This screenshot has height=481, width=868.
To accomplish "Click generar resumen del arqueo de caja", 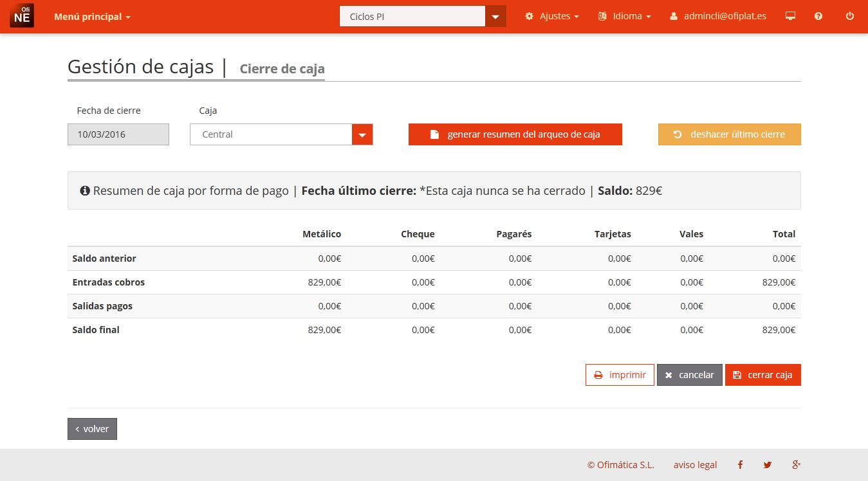I will 515,134.
